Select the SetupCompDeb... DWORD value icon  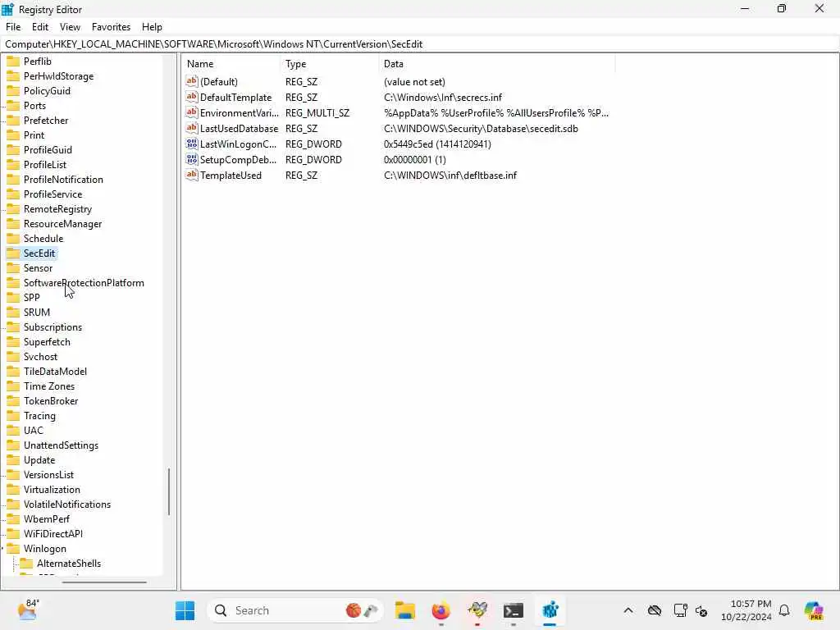tap(192, 159)
